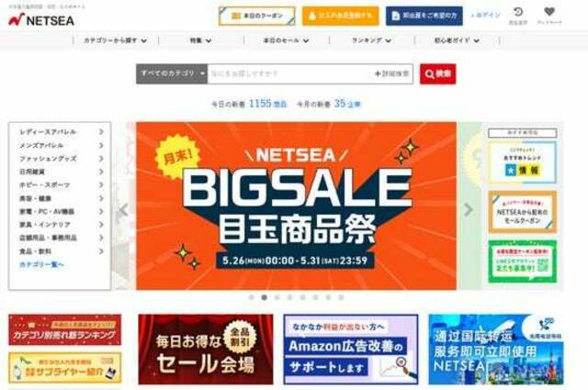Open today's coupon button with ticket icon
The image size is (588, 390).
click(x=257, y=17)
